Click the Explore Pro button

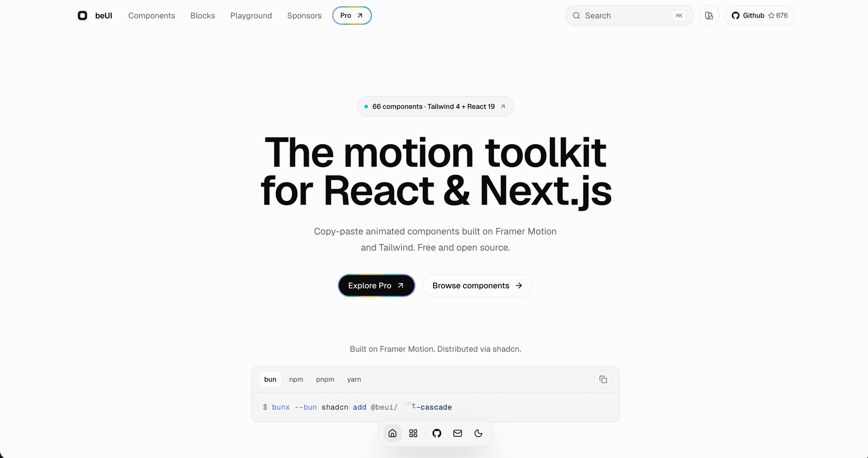tap(376, 285)
